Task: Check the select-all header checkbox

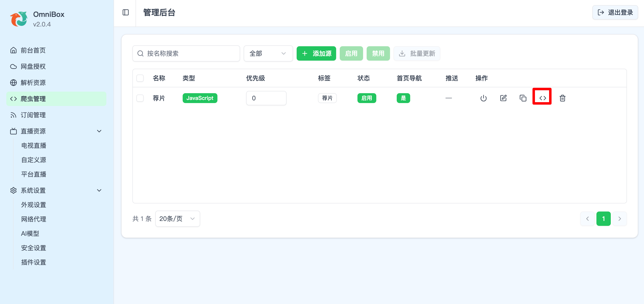Action: pyautogui.click(x=140, y=78)
